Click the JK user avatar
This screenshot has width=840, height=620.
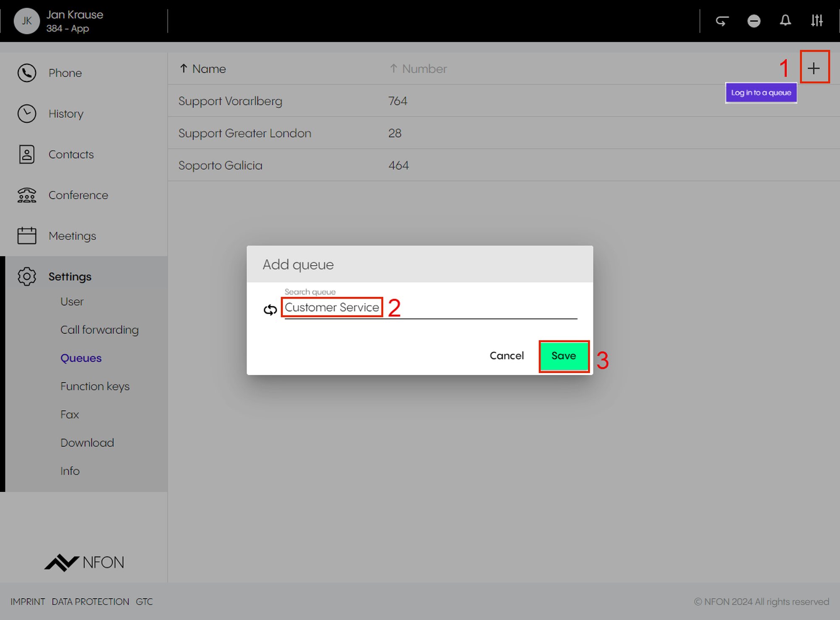tap(26, 21)
